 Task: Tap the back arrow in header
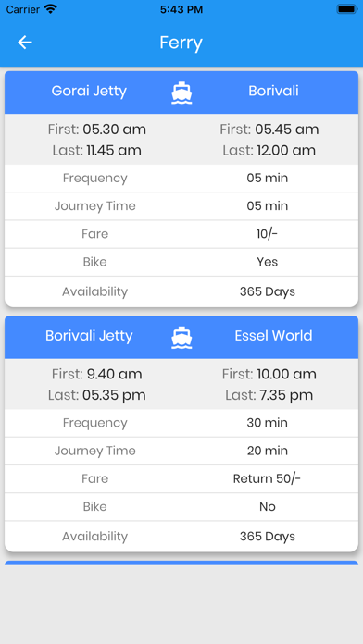click(x=25, y=43)
